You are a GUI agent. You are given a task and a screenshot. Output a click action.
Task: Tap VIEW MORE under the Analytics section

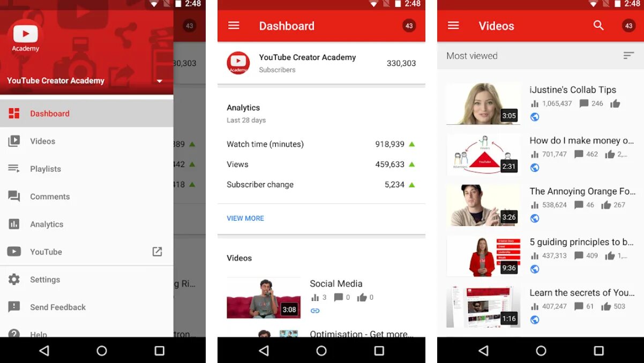pyautogui.click(x=245, y=218)
